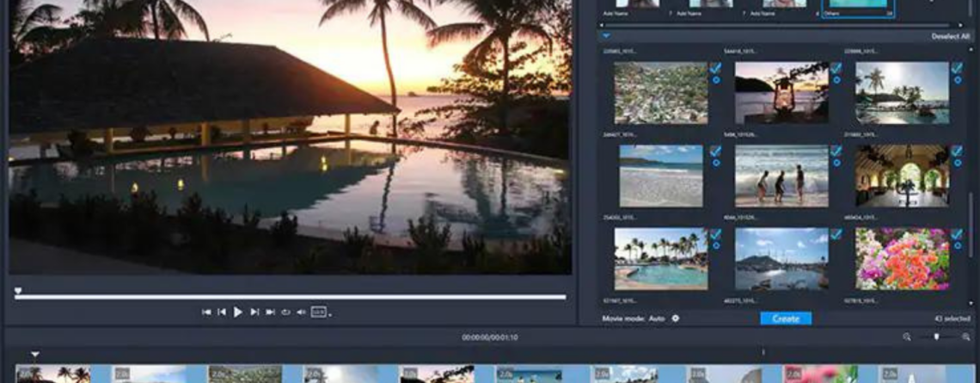Click the volume speaker icon
Image resolution: width=980 pixels, height=383 pixels.
(301, 312)
